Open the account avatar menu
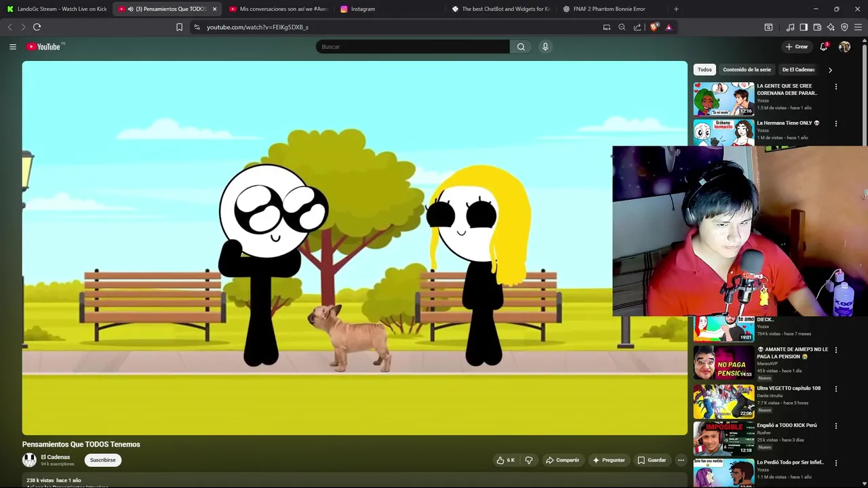The image size is (868, 488). (844, 47)
